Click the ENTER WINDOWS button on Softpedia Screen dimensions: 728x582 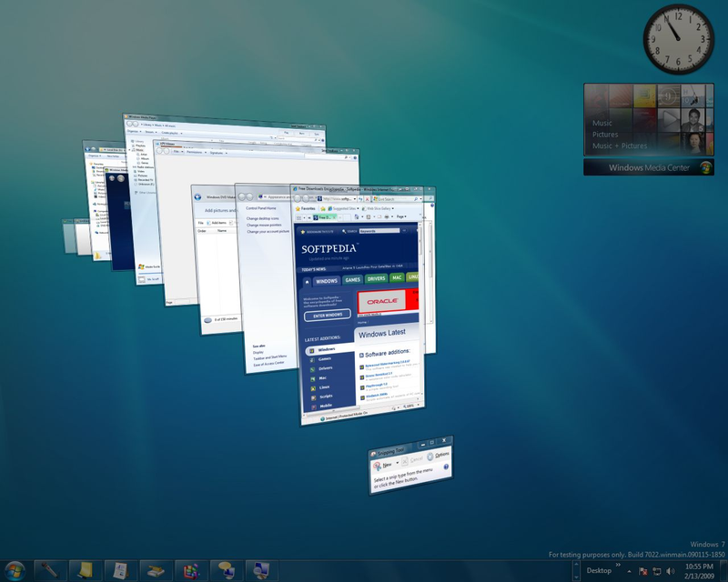click(328, 316)
